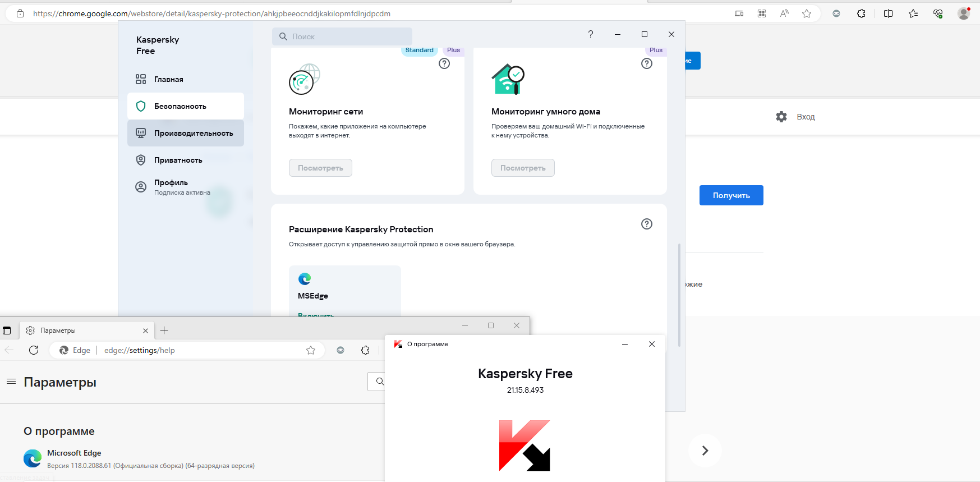Click the Kaspersky extension icon in main toolbar
The image size is (980, 482).
pyautogui.click(x=836, y=13)
